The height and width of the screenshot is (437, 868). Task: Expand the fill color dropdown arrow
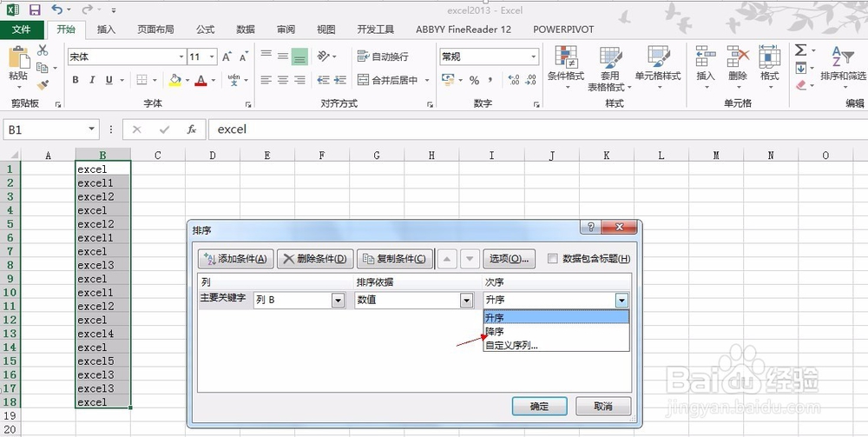(187, 80)
